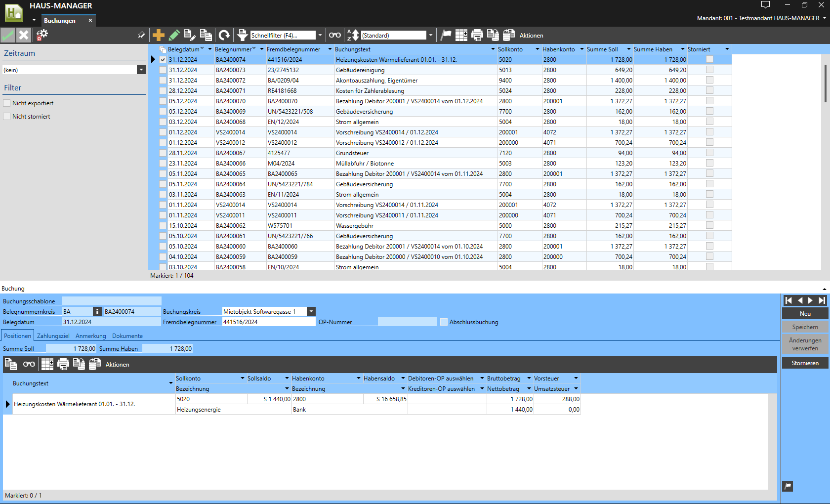The height and width of the screenshot is (504, 830).
Task: Open the Buchungskreis Mietobjekt dropdown
Action: (311, 311)
